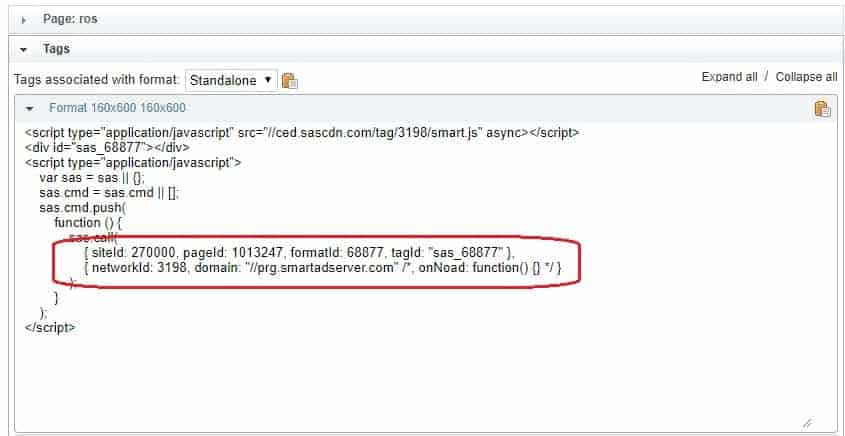Click the "Tags associated with format:" label
The height and width of the screenshot is (436, 845).
point(96,80)
